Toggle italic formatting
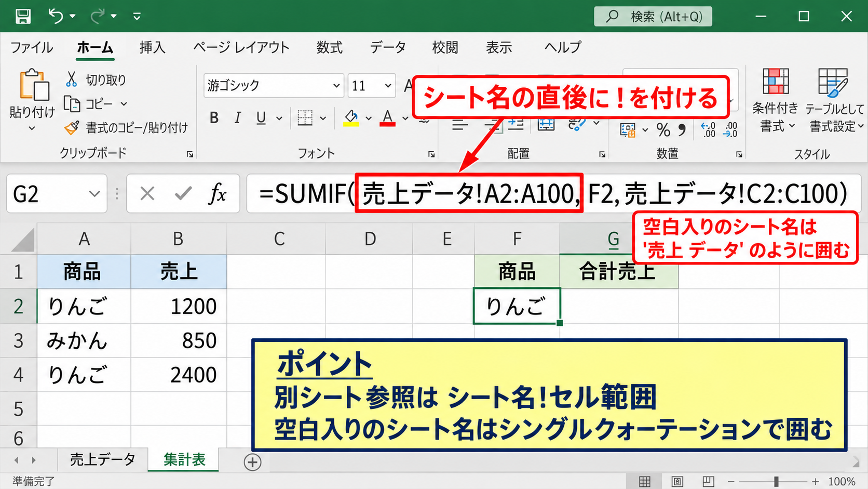Viewport: 868px width, 489px height. [237, 118]
